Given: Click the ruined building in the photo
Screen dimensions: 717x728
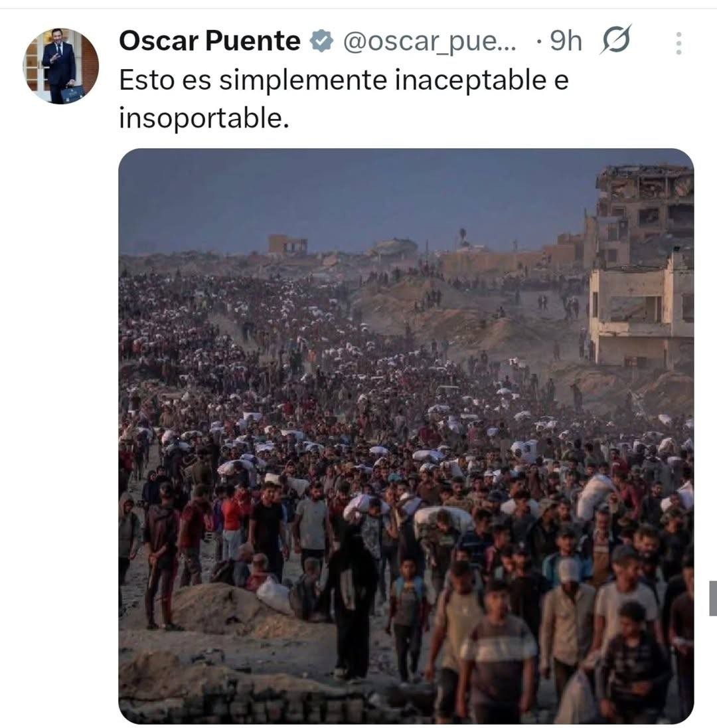Looking at the screenshot, I should 641,266.
